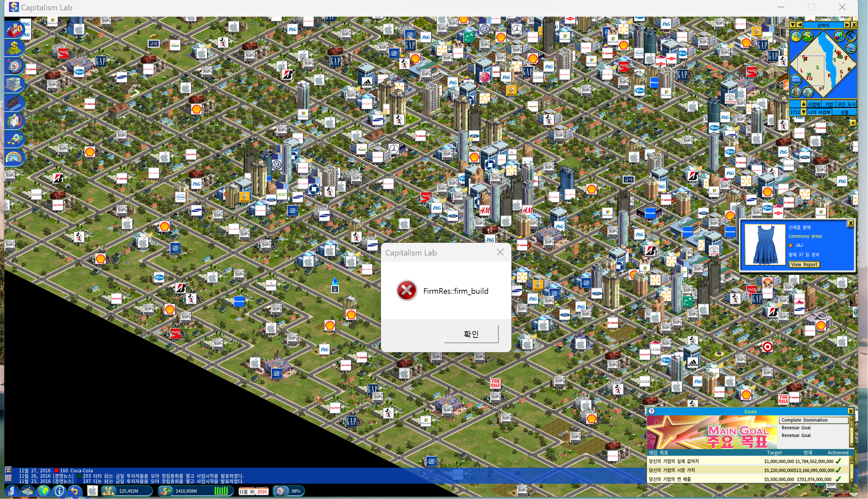Open cash balance showing $25,492M
This screenshot has height=499, width=868.
pyautogui.click(x=127, y=491)
